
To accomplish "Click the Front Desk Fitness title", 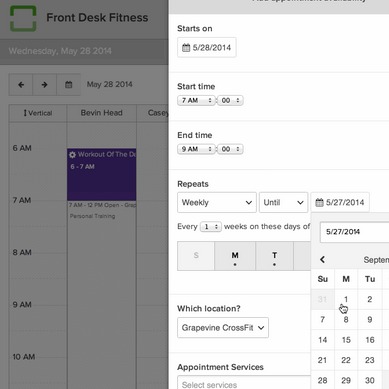I will coord(97,17).
